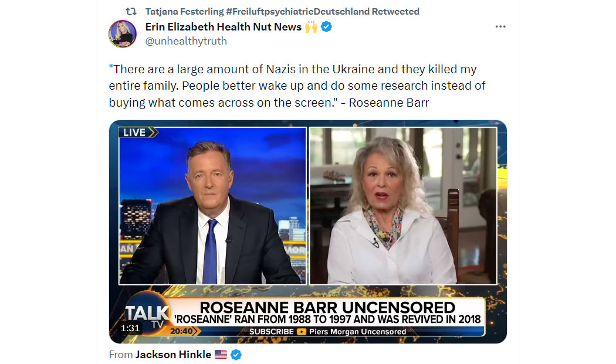Image resolution: width=616 pixels, height=364 pixels.
Task: Click the raised hands emoji in display name
Action: (311, 27)
